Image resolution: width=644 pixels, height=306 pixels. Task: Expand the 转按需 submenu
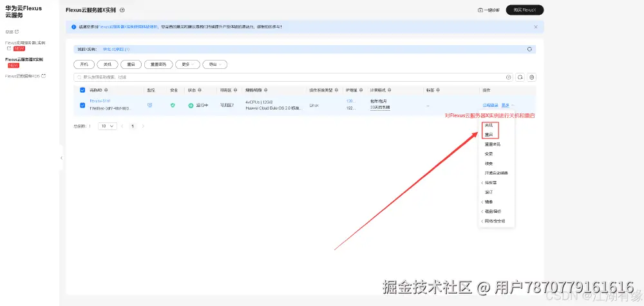(x=489, y=183)
